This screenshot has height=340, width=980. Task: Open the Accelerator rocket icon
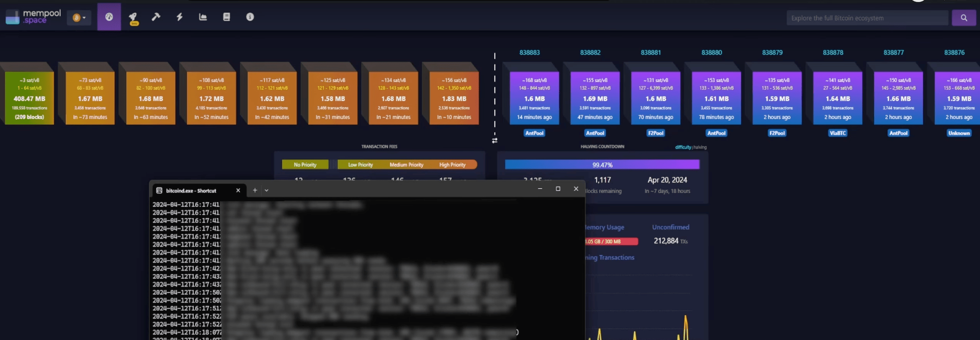[133, 18]
